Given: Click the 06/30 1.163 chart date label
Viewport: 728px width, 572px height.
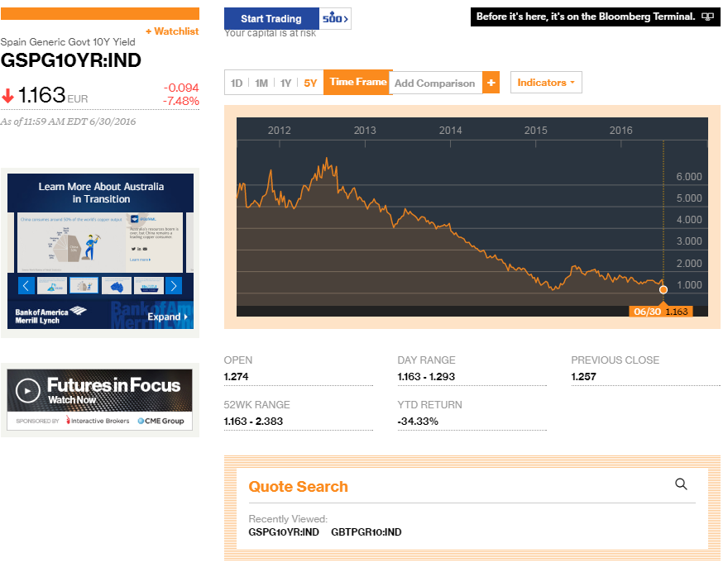Looking at the screenshot, I should coord(661,312).
